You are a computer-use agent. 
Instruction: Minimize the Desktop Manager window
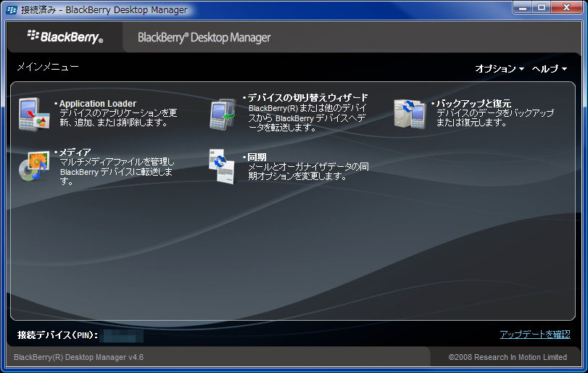click(x=524, y=7)
